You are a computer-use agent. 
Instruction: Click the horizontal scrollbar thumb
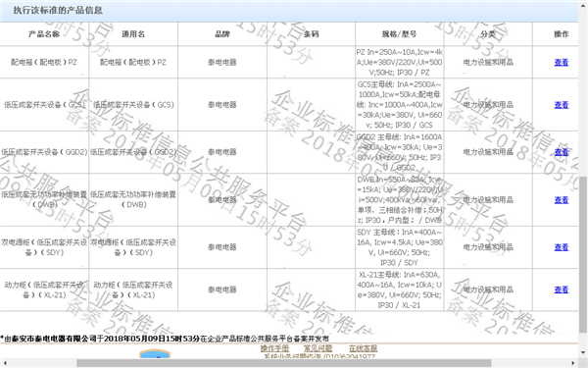point(283,363)
